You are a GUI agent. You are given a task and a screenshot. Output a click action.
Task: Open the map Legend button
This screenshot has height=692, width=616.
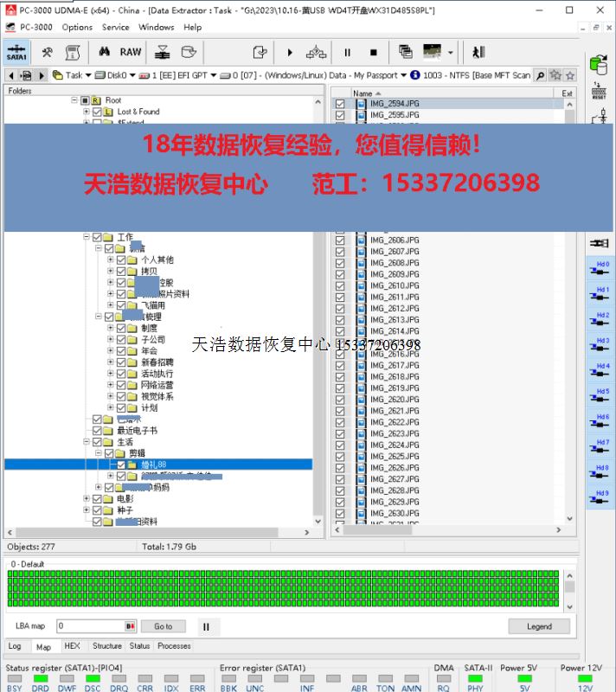[539, 626]
